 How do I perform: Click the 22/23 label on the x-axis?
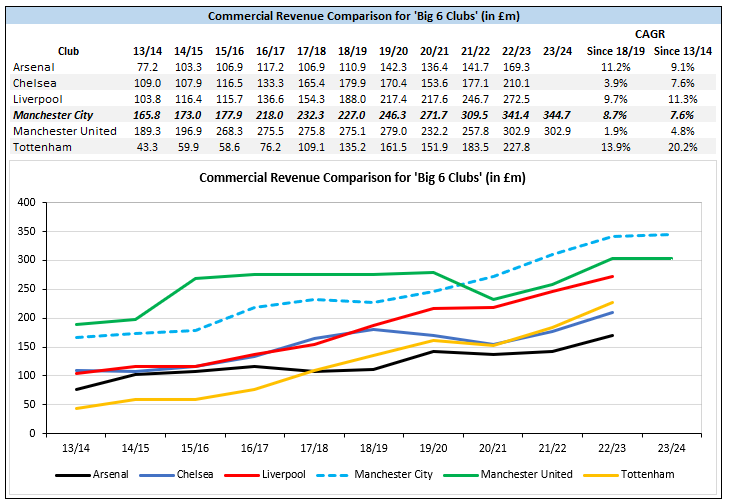point(612,448)
